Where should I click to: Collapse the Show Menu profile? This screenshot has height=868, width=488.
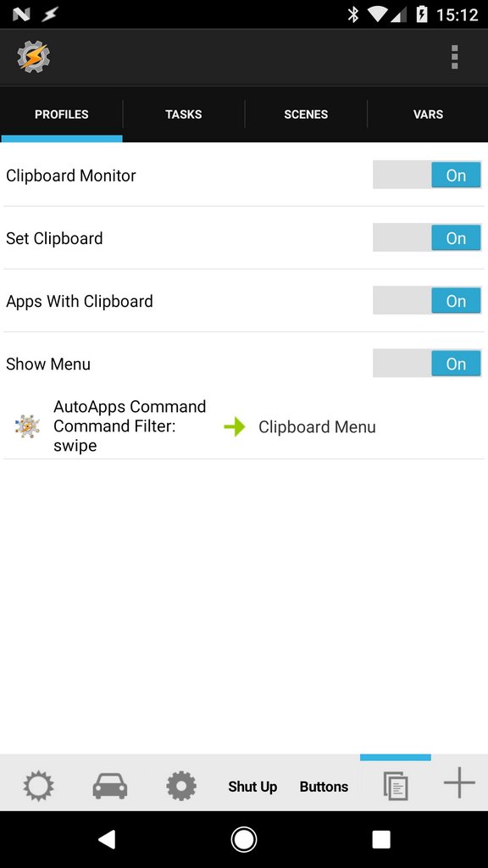coord(48,364)
